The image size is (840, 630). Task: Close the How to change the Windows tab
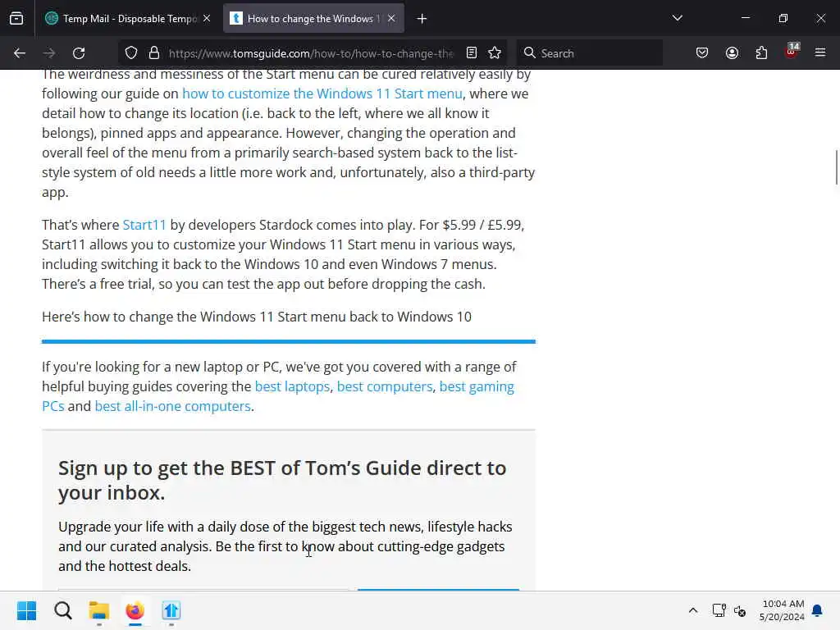click(x=391, y=18)
